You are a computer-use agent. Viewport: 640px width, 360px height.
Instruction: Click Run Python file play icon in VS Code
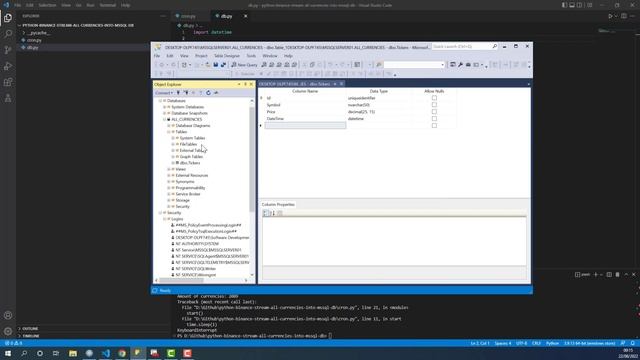pyautogui.click(x=611, y=16)
